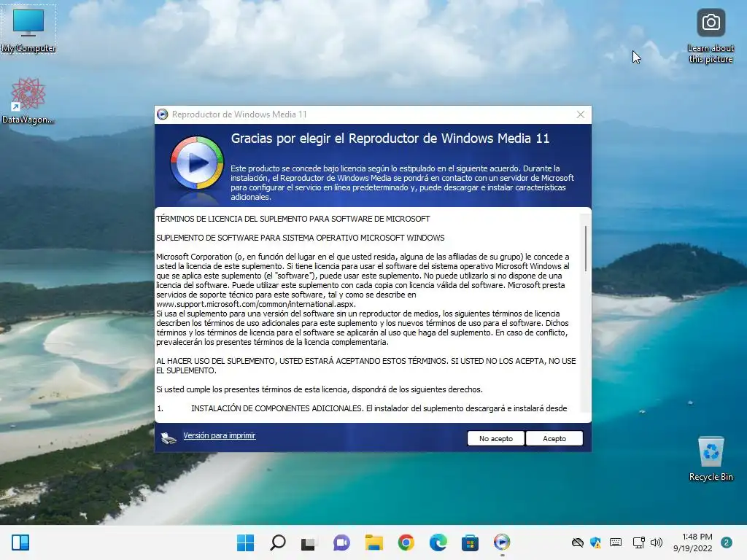Open the Versión para imprimir link
Viewport: 747px width, 560px height.
point(219,435)
